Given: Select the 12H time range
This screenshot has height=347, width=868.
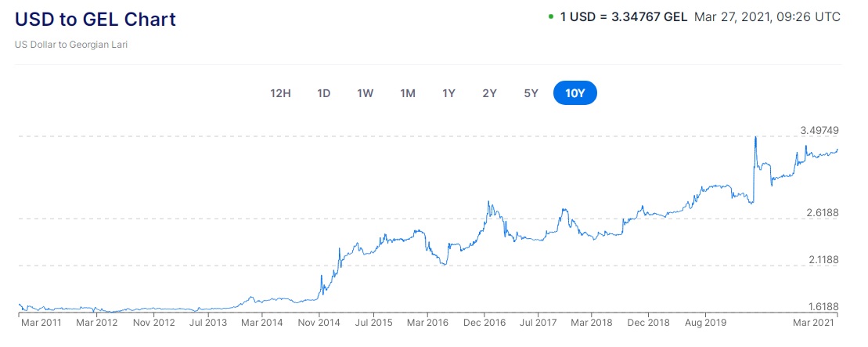Looking at the screenshot, I should pyautogui.click(x=280, y=93).
